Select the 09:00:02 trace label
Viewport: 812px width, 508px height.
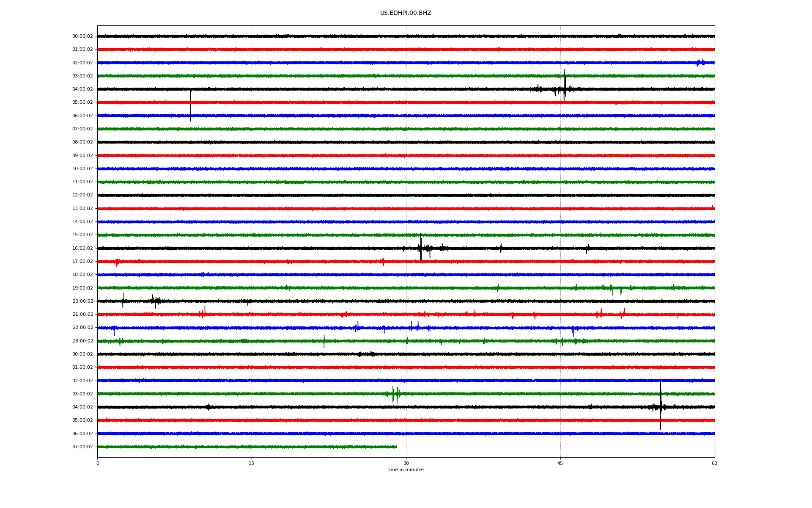[x=82, y=155]
